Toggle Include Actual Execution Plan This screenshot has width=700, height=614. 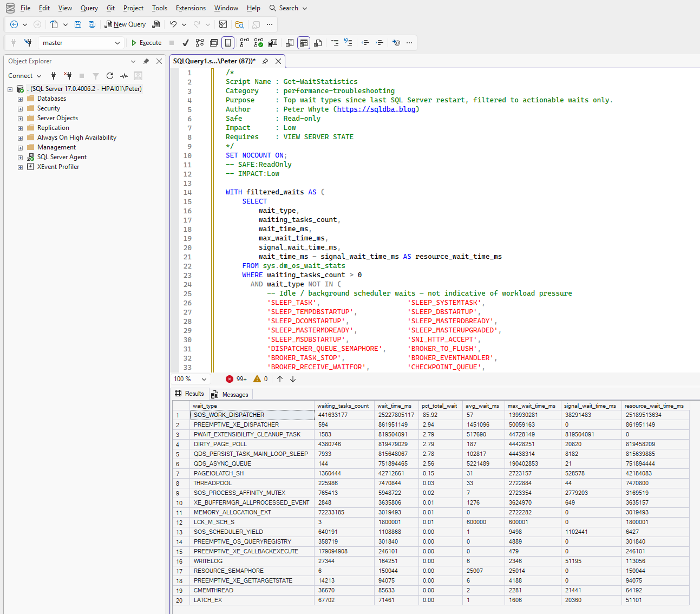[x=245, y=43]
